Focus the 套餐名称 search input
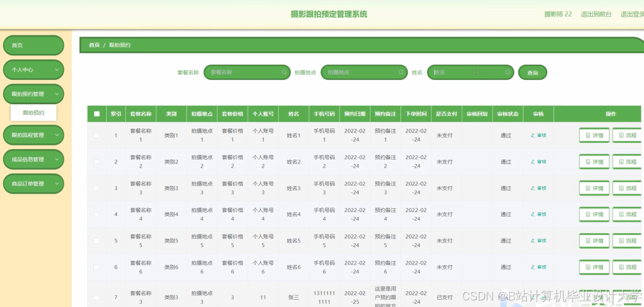This screenshot has width=644, height=307. click(x=247, y=73)
